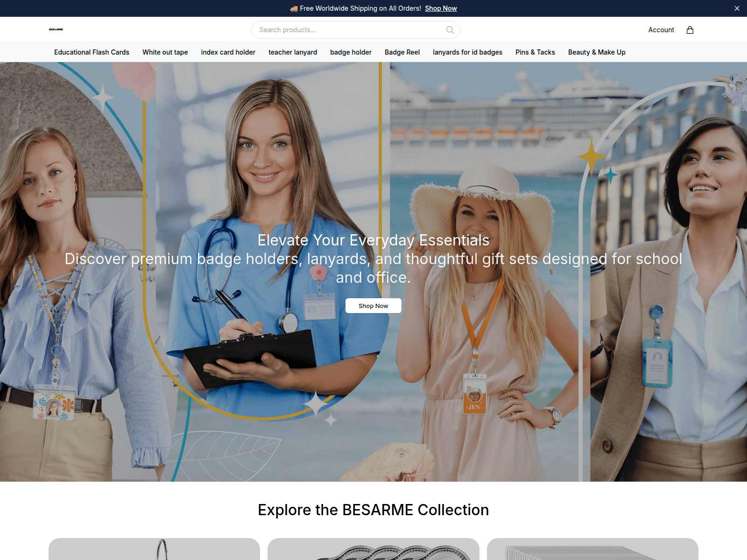Click the search magnifier icon

(450, 30)
